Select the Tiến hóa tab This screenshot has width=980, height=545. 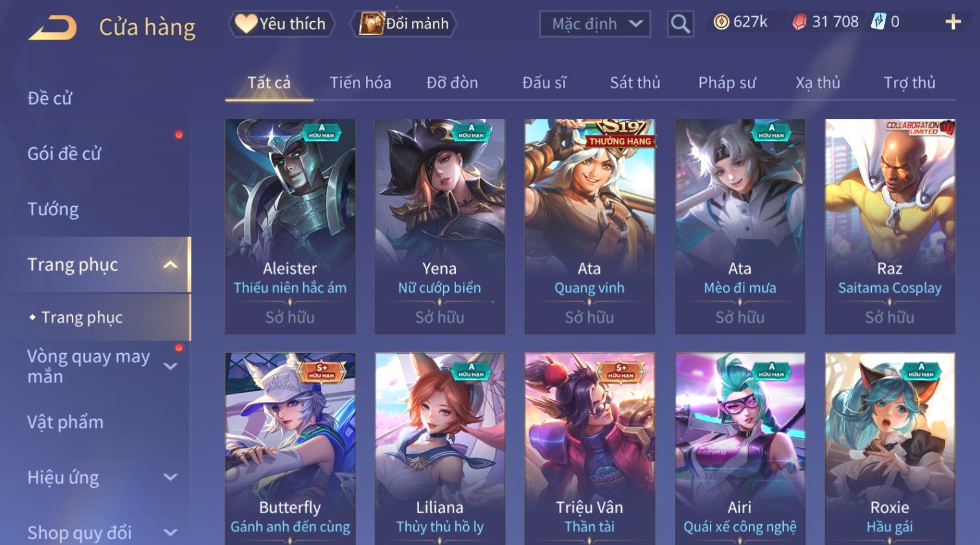pos(360,83)
